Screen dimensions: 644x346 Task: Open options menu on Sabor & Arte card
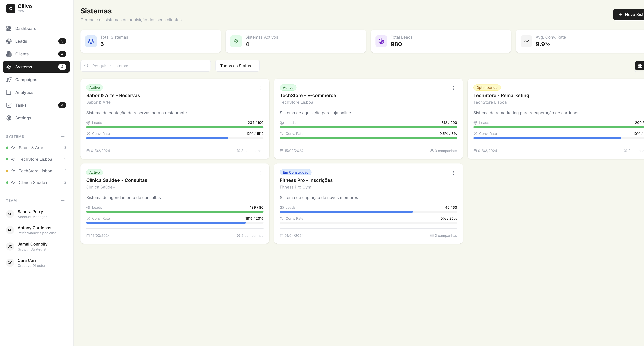[260, 88]
